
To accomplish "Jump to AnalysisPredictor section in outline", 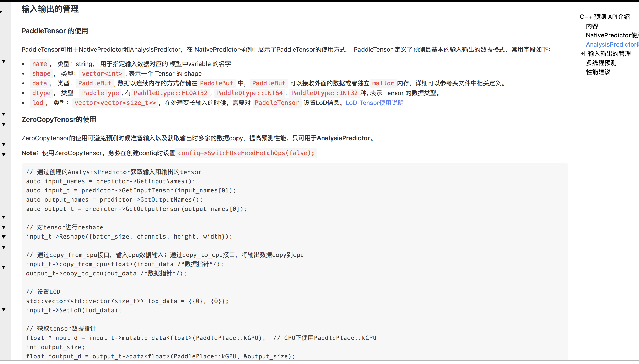I will [612, 45].
